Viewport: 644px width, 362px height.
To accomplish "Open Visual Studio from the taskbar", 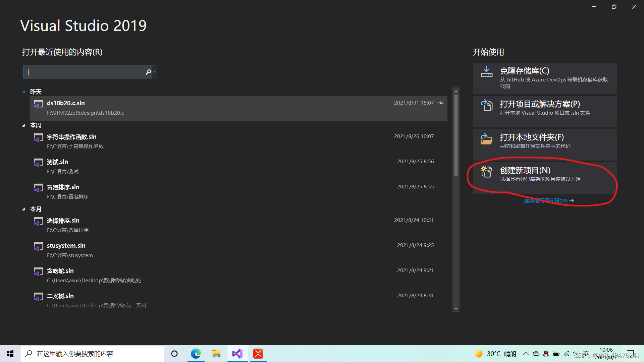I will point(237,354).
